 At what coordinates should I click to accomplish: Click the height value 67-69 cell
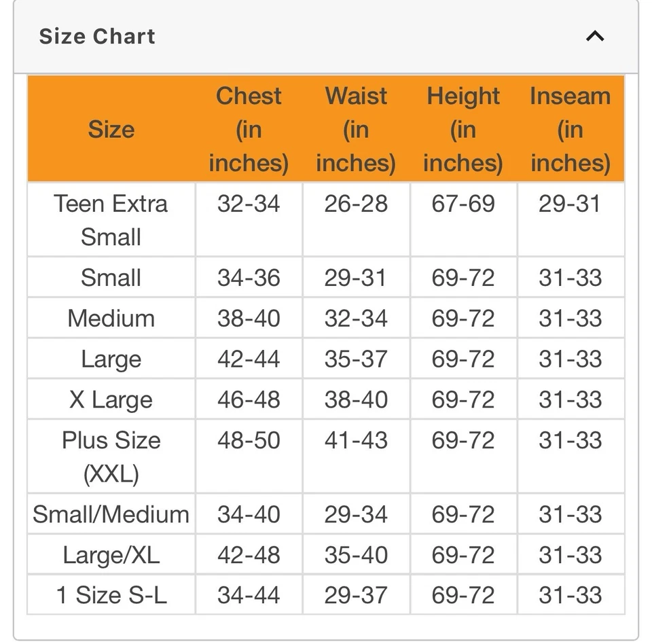coord(463,204)
